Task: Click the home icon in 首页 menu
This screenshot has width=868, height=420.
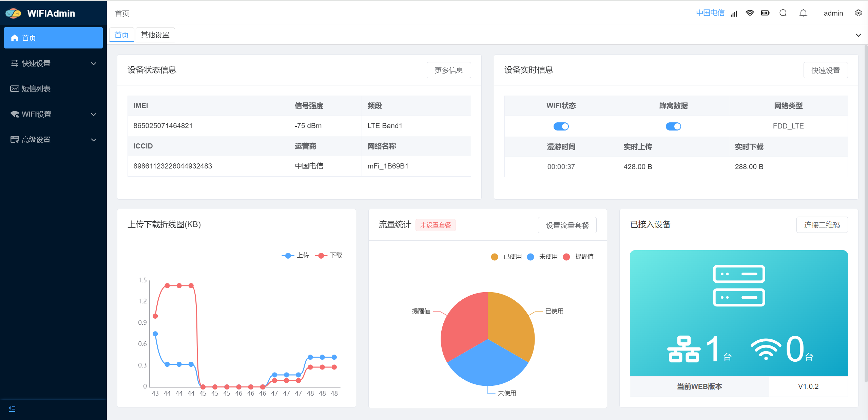Action: pos(15,38)
